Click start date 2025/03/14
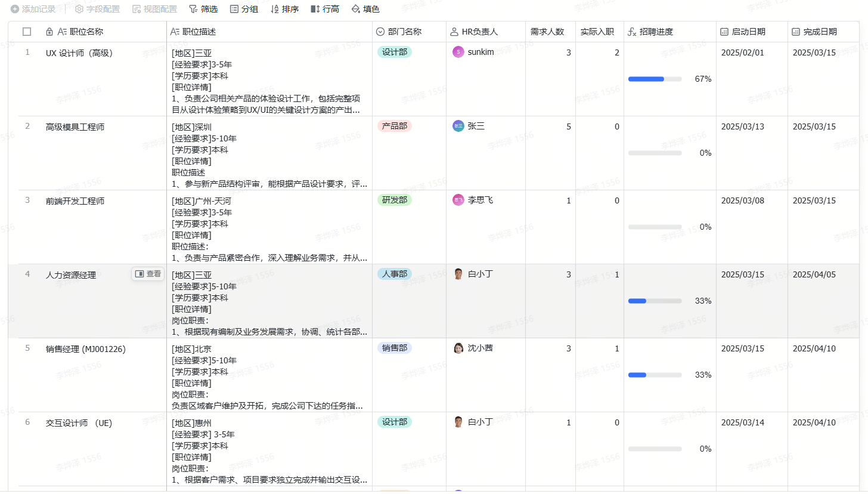 pyautogui.click(x=742, y=422)
